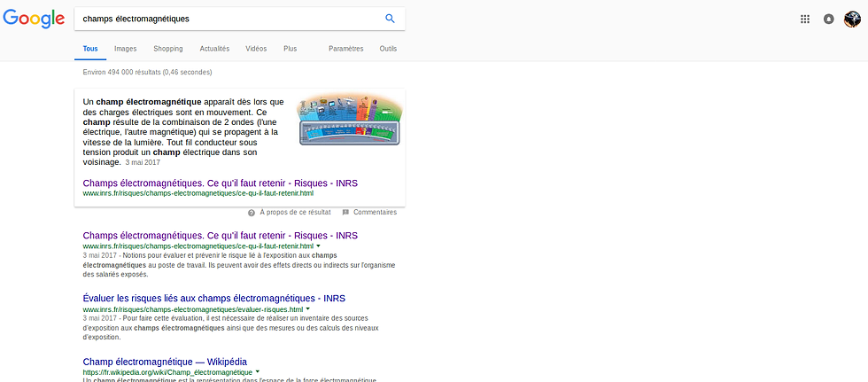Click the Google logo
The width and height of the screenshot is (868, 382).
[34, 19]
